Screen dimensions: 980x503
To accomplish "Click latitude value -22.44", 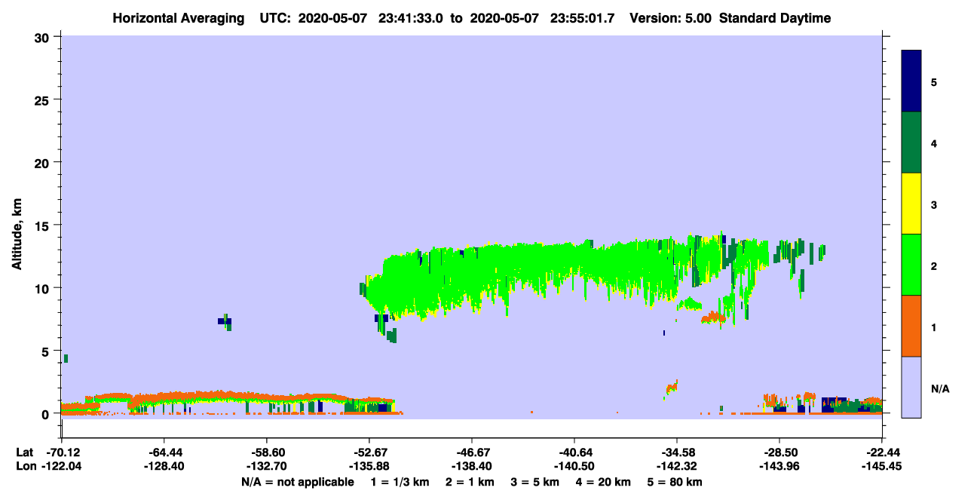I will [882, 452].
